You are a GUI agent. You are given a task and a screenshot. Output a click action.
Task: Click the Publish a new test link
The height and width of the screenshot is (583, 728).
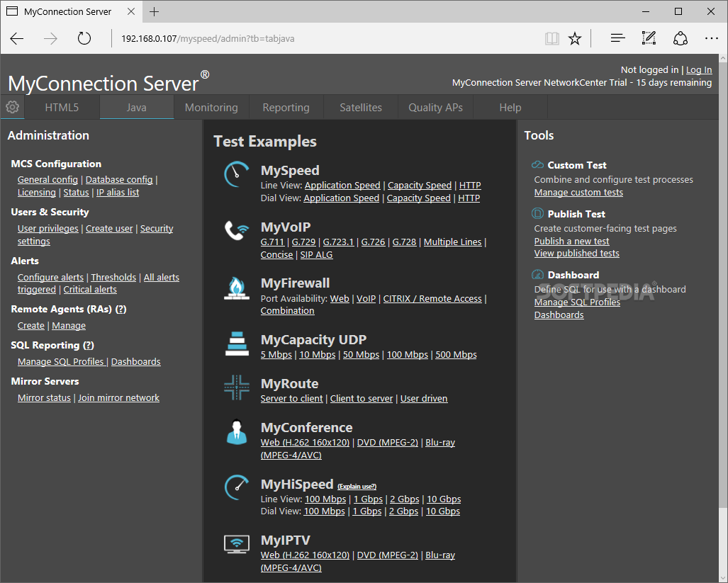(x=571, y=241)
